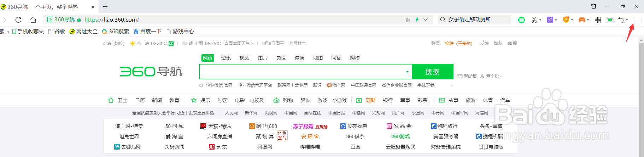
Task: Click the green 搜索 button
Action: pyautogui.click(x=433, y=72)
